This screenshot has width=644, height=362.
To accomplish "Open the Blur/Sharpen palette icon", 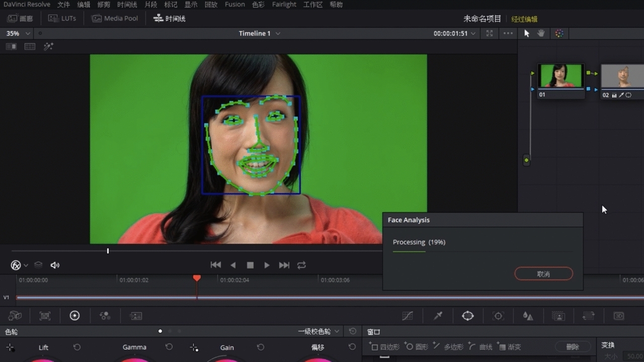I will point(528,316).
